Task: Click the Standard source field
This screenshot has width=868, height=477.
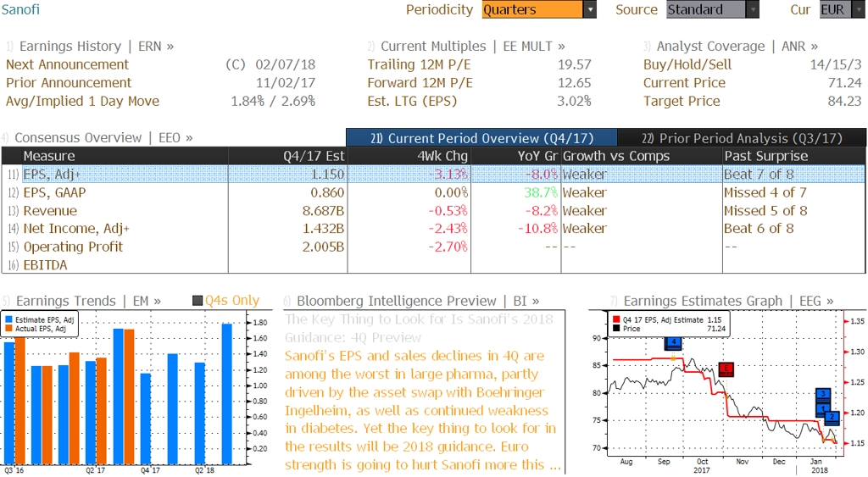Action: click(706, 9)
